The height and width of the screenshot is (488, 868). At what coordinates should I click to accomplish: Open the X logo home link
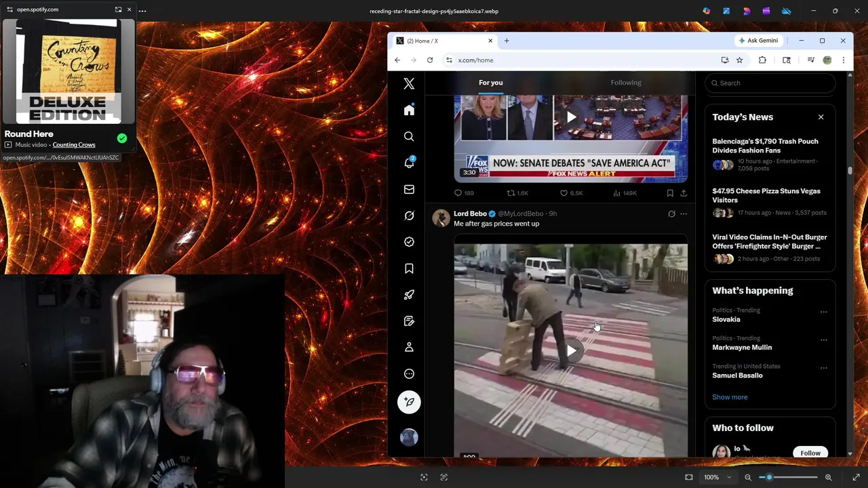409,83
